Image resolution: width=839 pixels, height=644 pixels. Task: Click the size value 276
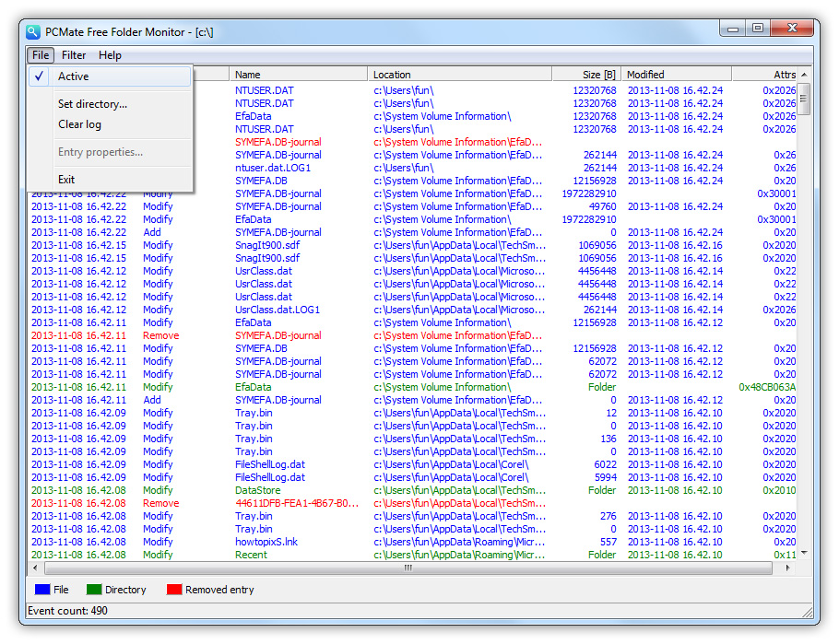pos(608,516)
